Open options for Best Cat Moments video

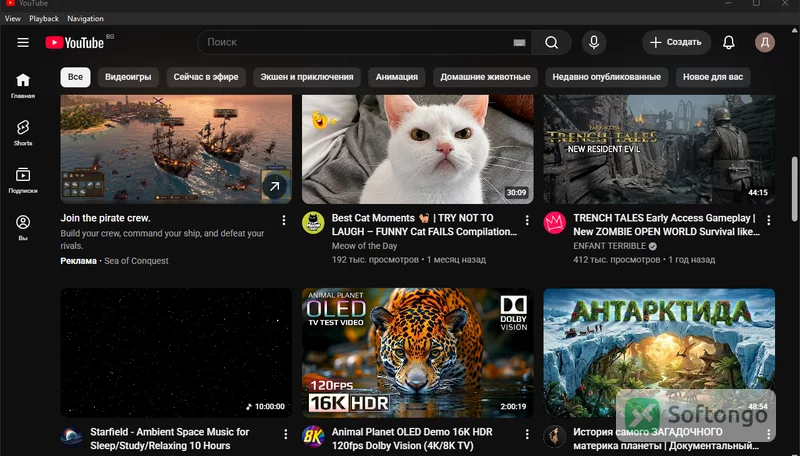click(x=527, y=220)
